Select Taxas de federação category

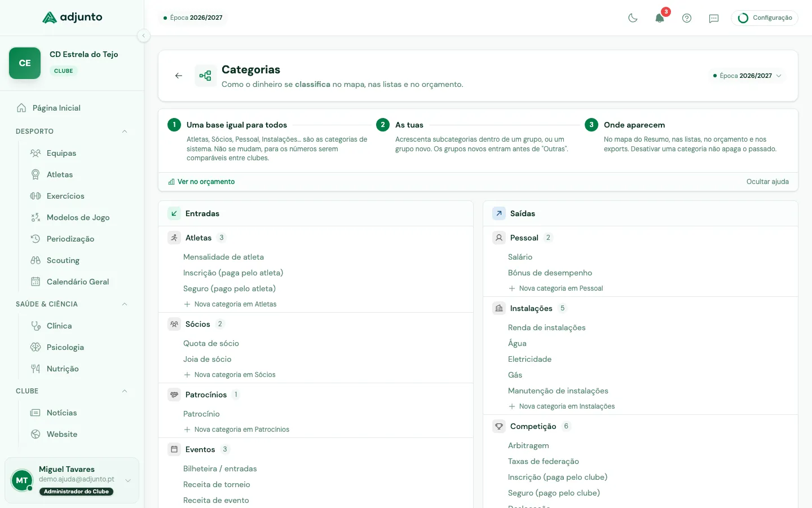tap(543, 461)
